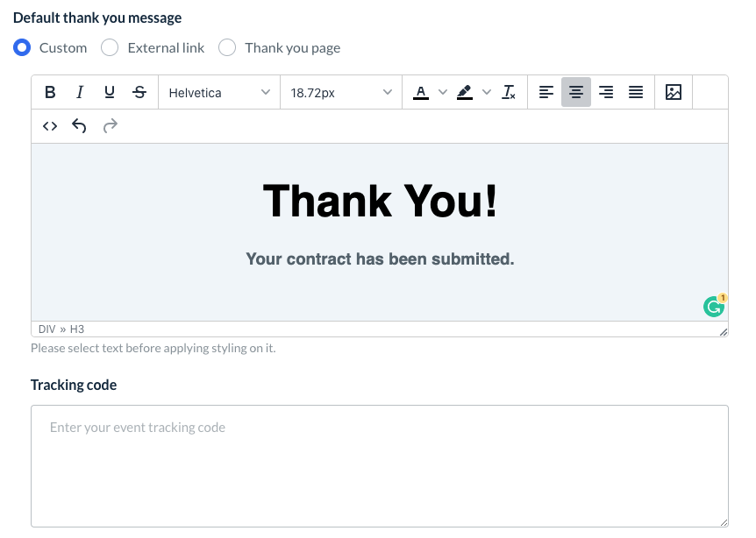Apply strikethrough formatting

click(139, 92)
